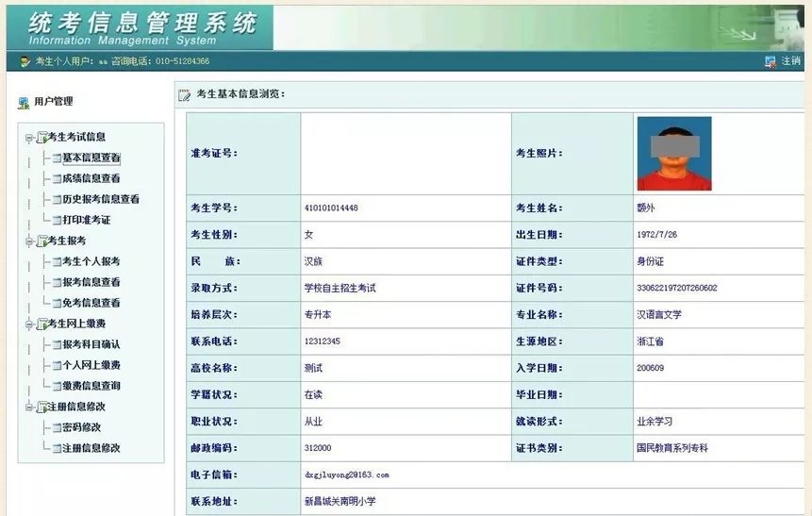Click the 培养层次 value 专升本
Viewport: 812px width, 516px height.
[x=318, y=314]
